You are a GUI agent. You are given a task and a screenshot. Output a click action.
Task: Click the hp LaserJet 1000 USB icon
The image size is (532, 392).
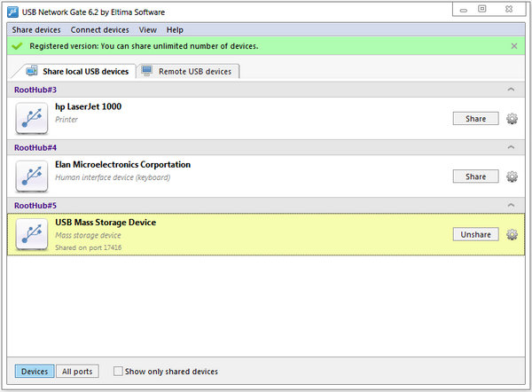[x=31, y=118]
